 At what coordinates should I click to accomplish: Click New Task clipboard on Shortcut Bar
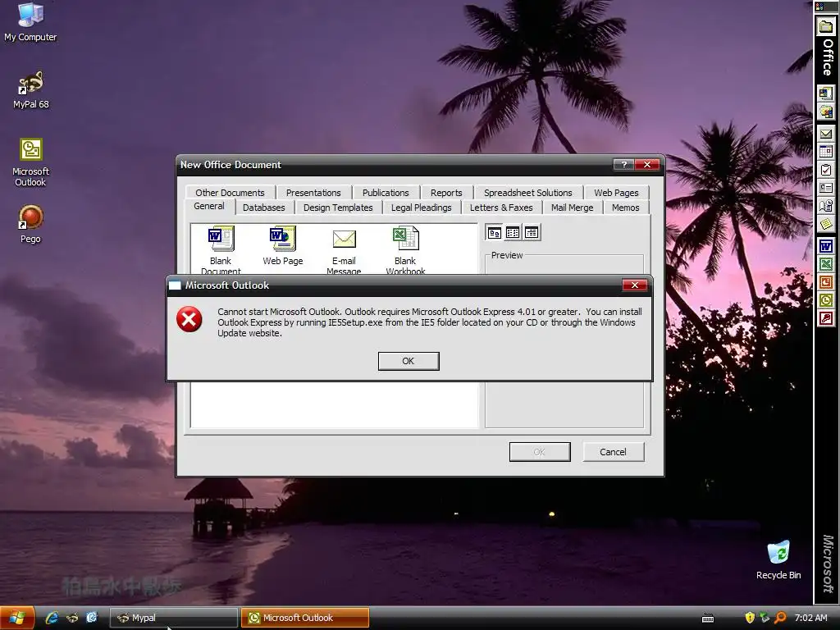(826, 171)
